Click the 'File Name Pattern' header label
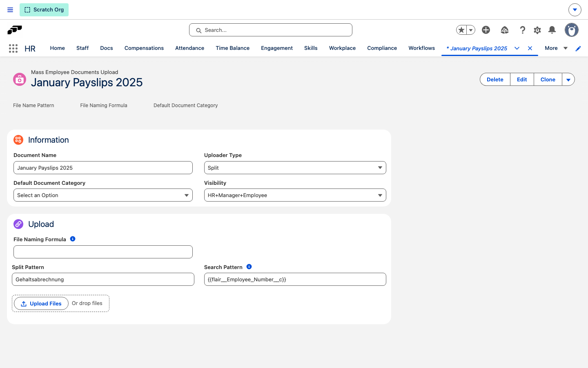 click(33, 105)
